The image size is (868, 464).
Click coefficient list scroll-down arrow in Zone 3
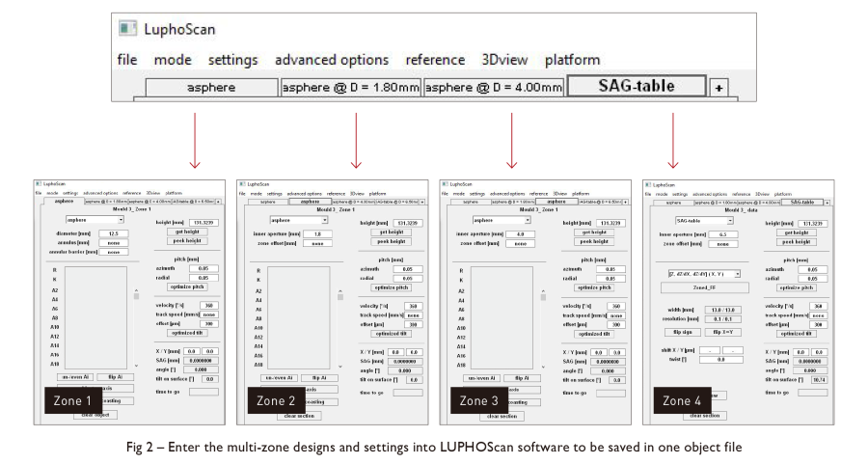click(x=543, y=366)
